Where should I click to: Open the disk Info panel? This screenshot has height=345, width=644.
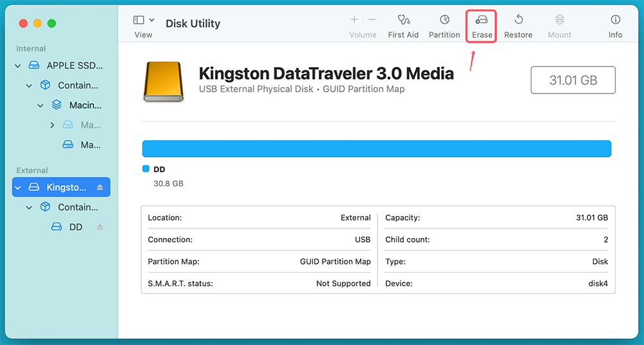pyautogui.click(x=615, y=26)
